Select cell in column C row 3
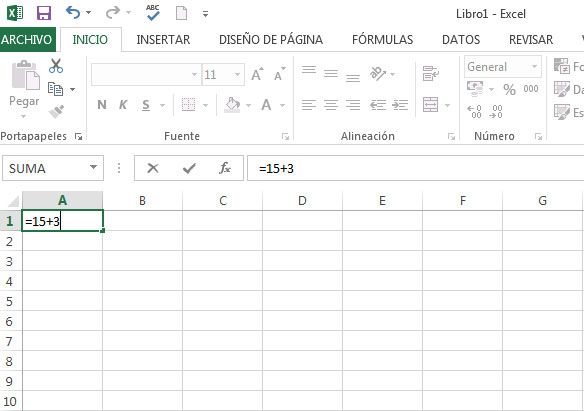Image resolution: width=584 pixels, height=411 pixels. pyautogui.click(x=222, y=261)
